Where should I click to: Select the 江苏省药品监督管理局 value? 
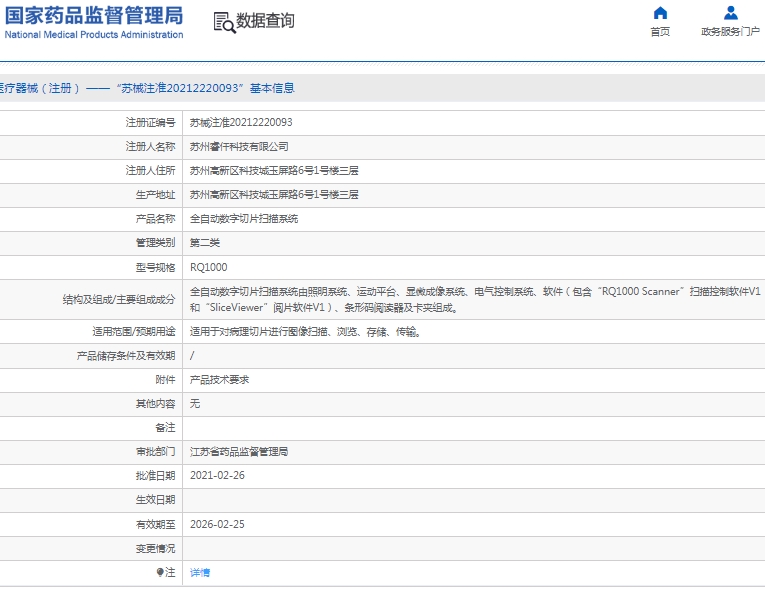click(239, 451)
